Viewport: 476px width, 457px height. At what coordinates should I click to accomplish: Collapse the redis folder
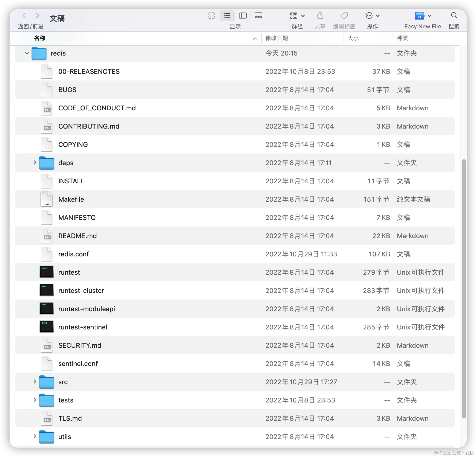coord(27,53)
